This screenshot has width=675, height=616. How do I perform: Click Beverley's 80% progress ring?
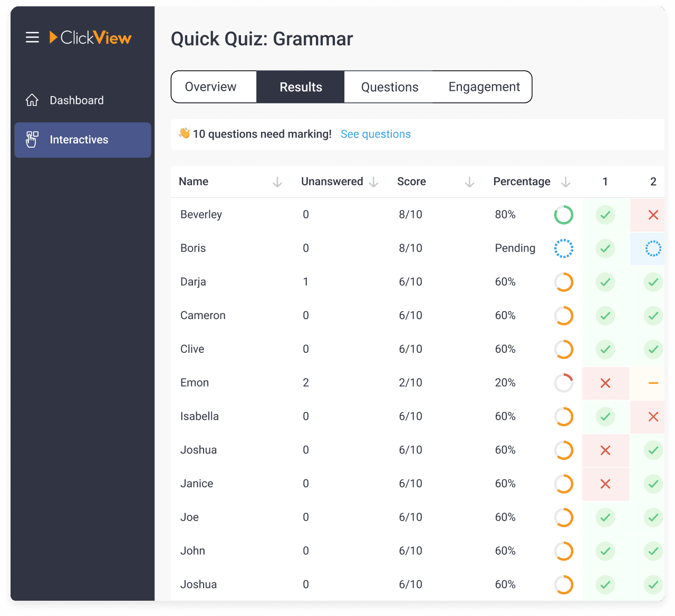pyautogui.click(x=564, y=215)
